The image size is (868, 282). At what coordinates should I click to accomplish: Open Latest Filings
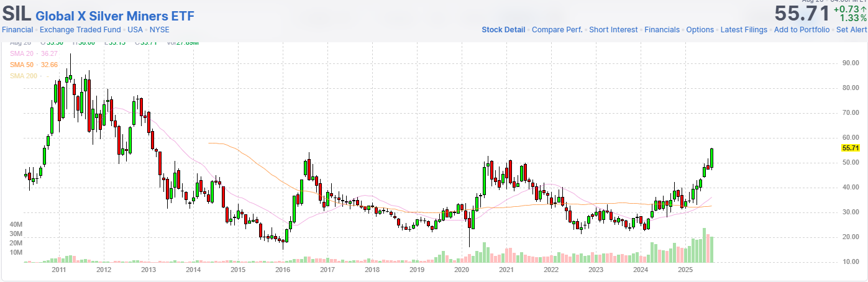click(x=744, y=30)
